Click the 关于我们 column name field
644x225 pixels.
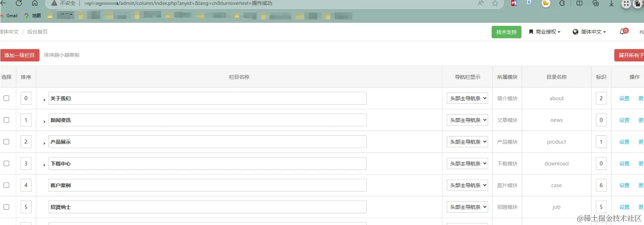tap(207, 98)
